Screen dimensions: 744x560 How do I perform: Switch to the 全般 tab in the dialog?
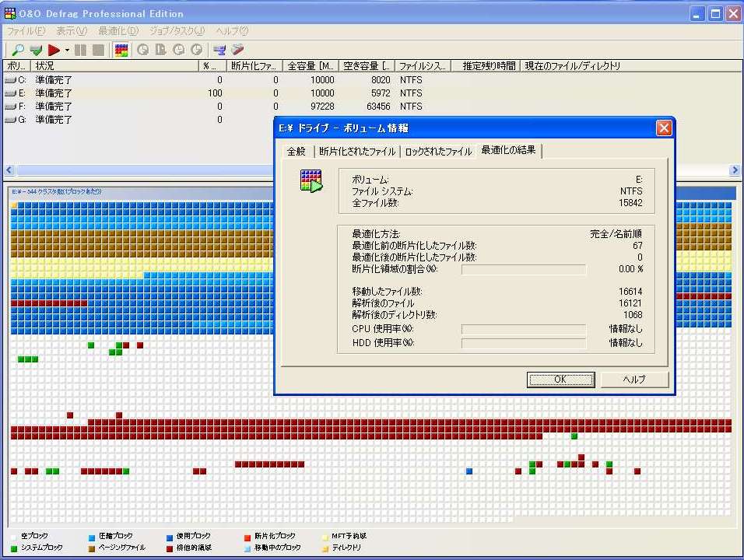click(297, 151)
